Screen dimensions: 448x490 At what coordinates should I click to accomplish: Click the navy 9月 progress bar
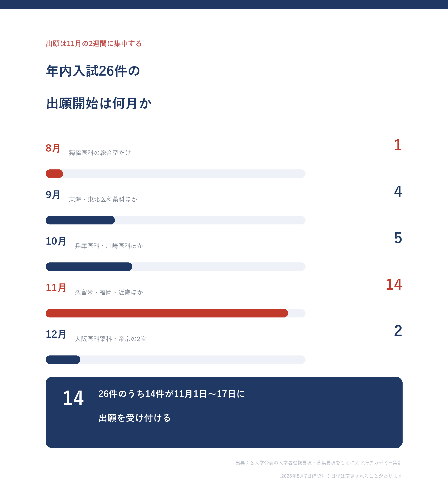(x=80, y=220)
